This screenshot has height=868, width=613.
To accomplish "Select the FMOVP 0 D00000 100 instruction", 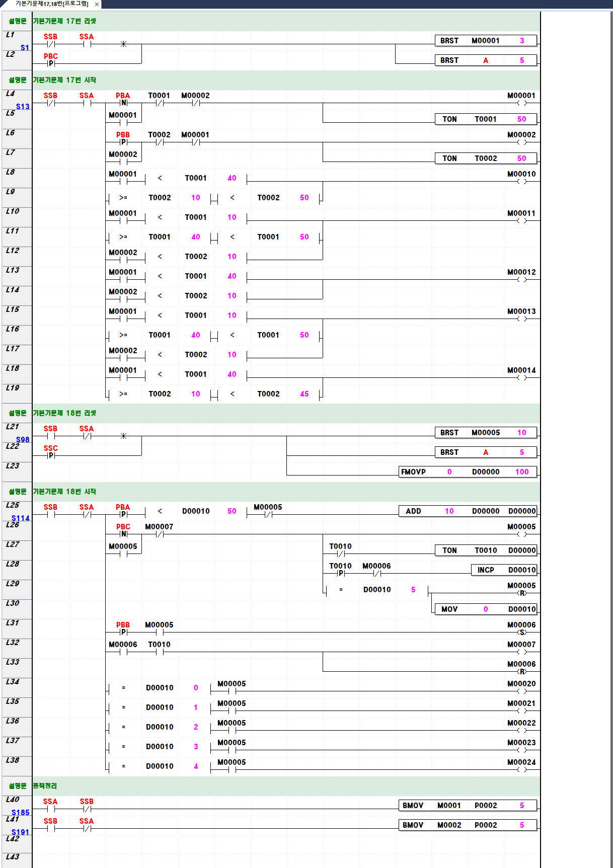I will (x=468, y=472).
